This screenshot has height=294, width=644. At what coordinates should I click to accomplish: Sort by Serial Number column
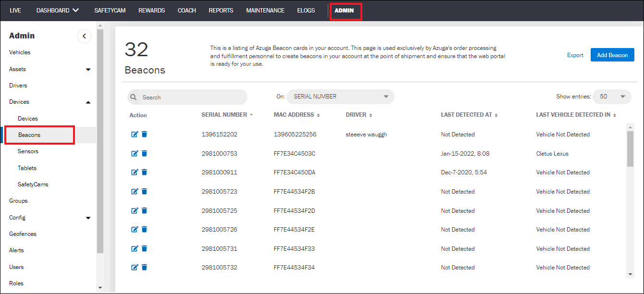tap(227, 115)
